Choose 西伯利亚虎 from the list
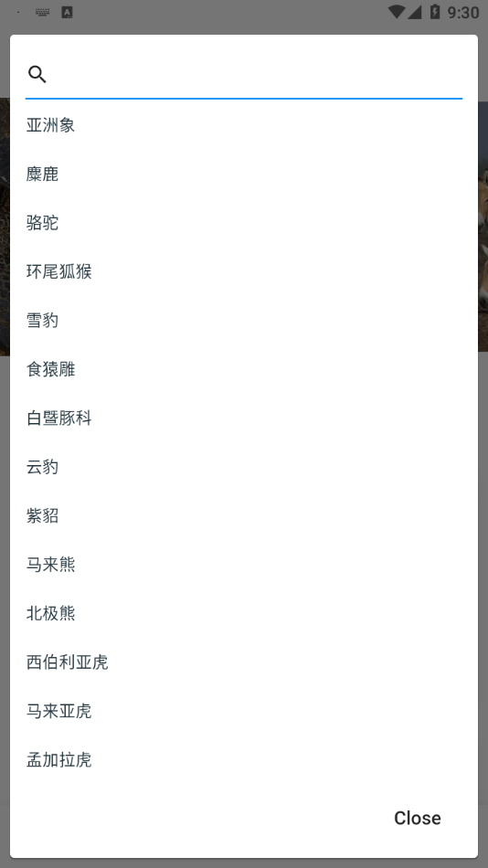Viewport: 488px width, 868px height. (244, 662)
